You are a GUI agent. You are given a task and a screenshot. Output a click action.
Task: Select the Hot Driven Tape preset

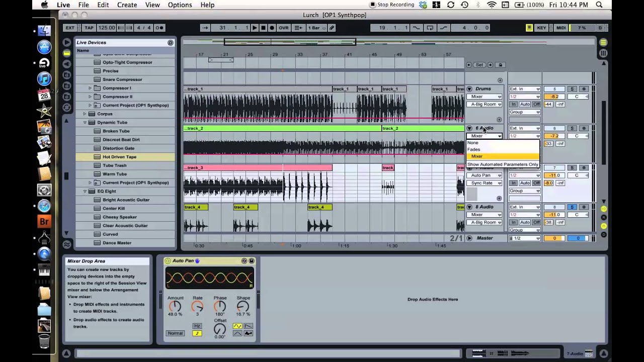[x=125, y=157]
